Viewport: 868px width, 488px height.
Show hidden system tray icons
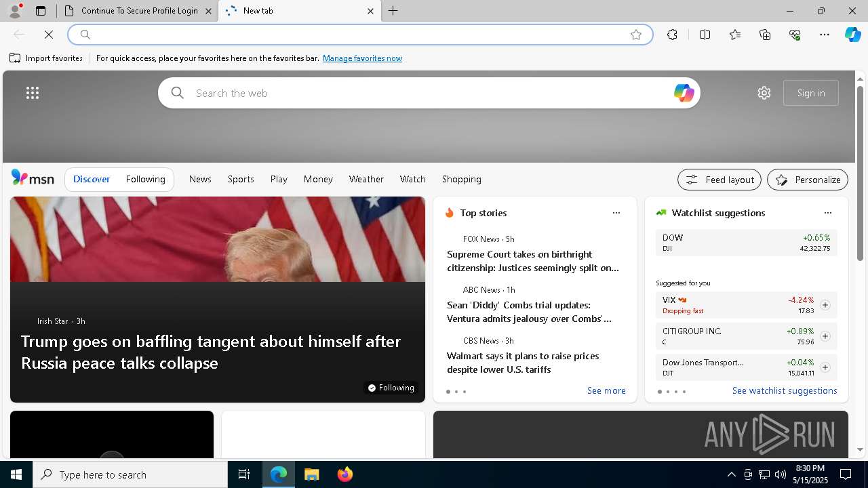coord(731,474)
